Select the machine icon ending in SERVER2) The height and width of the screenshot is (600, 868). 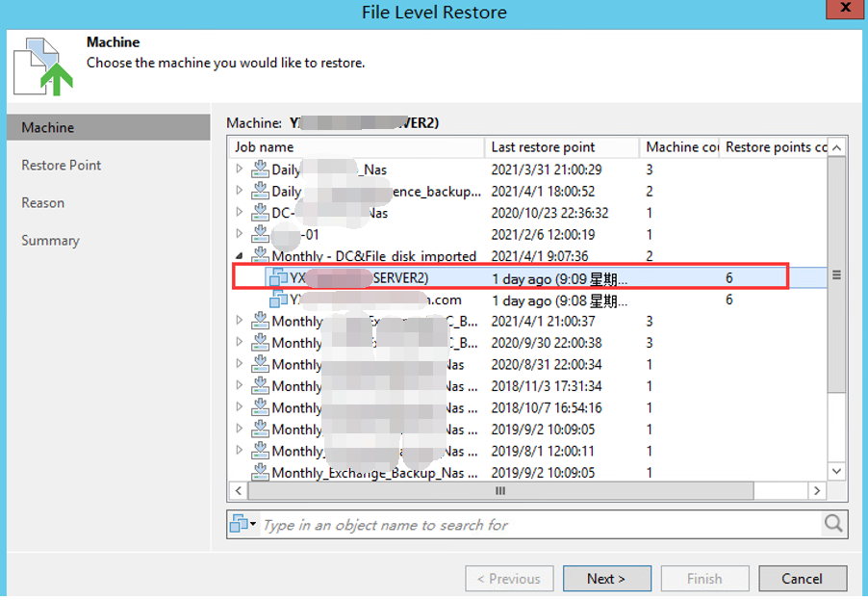tap(279, 277)
